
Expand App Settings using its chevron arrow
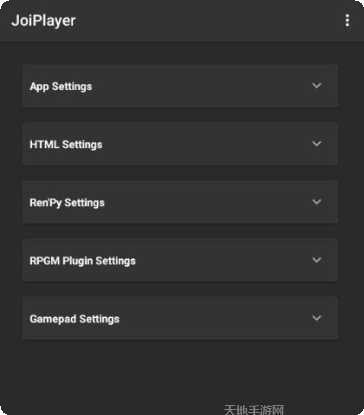pyautogui.click(x=317, y=85)
